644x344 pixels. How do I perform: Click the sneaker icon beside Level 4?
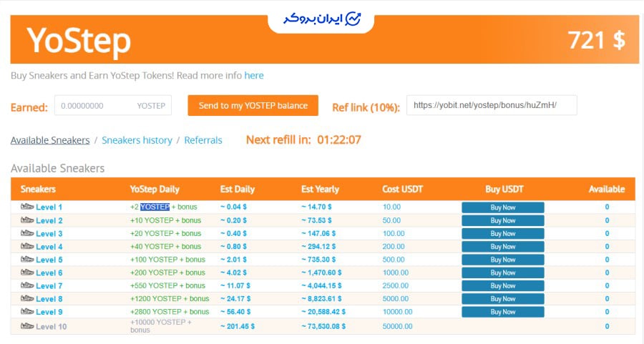(x=27, y=246)
